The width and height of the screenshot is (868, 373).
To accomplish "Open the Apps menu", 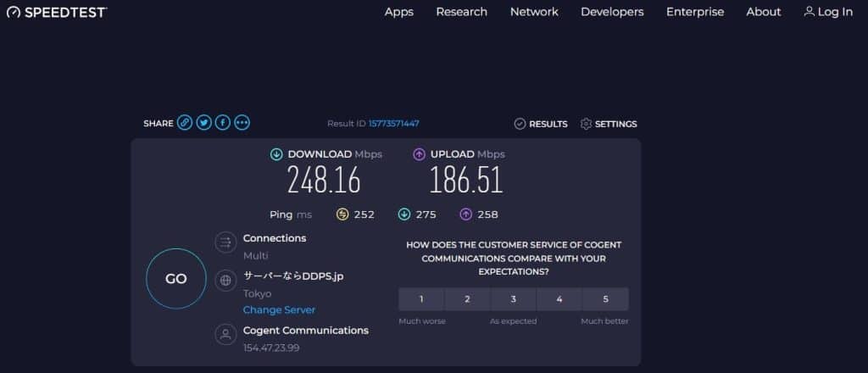I will click(399, 12).
